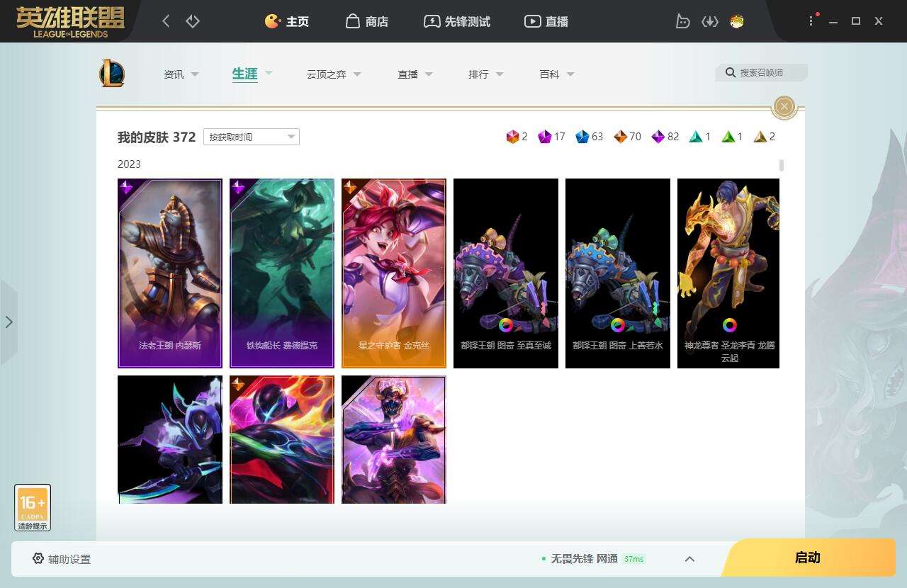Open the cat-shaped assistant icon
The width and height of the screenshot is (907, 588).
(682, 21)
